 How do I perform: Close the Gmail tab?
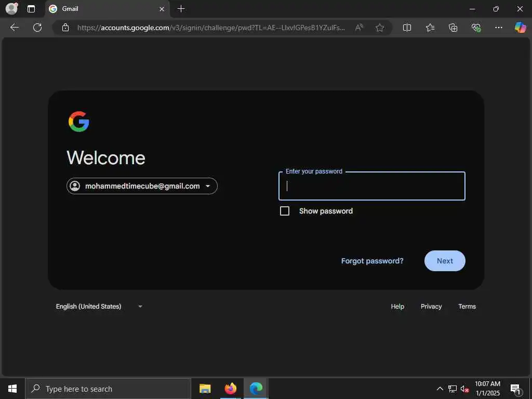coord(162,9)
